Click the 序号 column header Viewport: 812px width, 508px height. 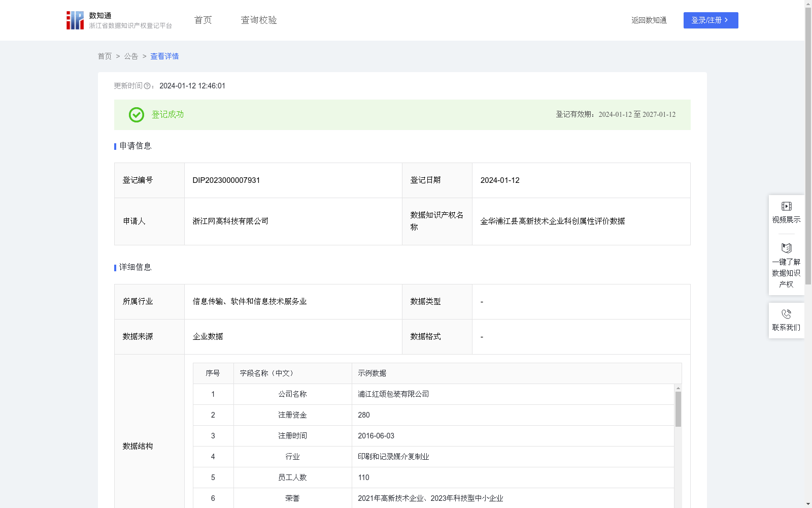tap(213, 373)
